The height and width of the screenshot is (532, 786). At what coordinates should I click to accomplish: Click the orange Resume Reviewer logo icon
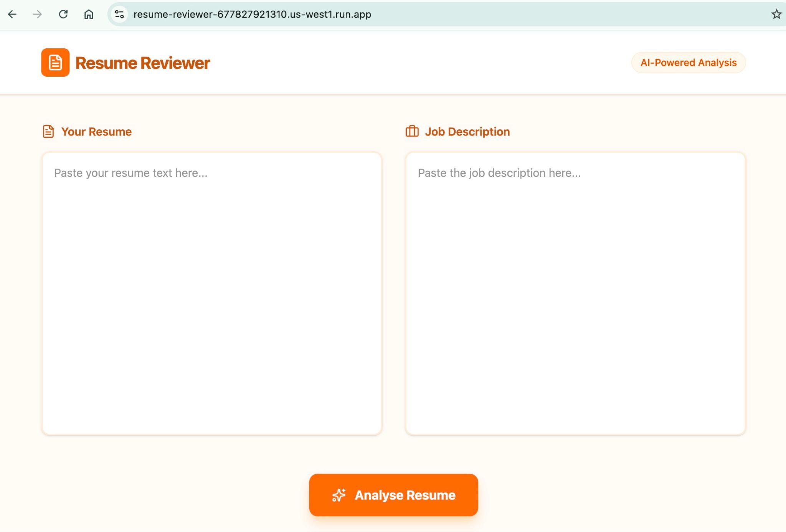tap(55, 63)
